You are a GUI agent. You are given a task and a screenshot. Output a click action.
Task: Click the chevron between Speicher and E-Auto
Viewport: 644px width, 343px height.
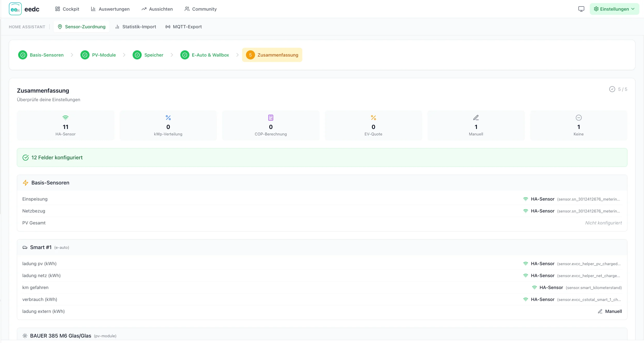[172, 55]
